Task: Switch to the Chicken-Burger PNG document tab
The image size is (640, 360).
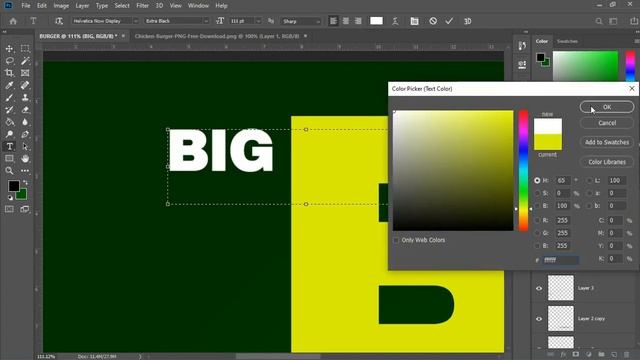Action: tap(217, 36)
